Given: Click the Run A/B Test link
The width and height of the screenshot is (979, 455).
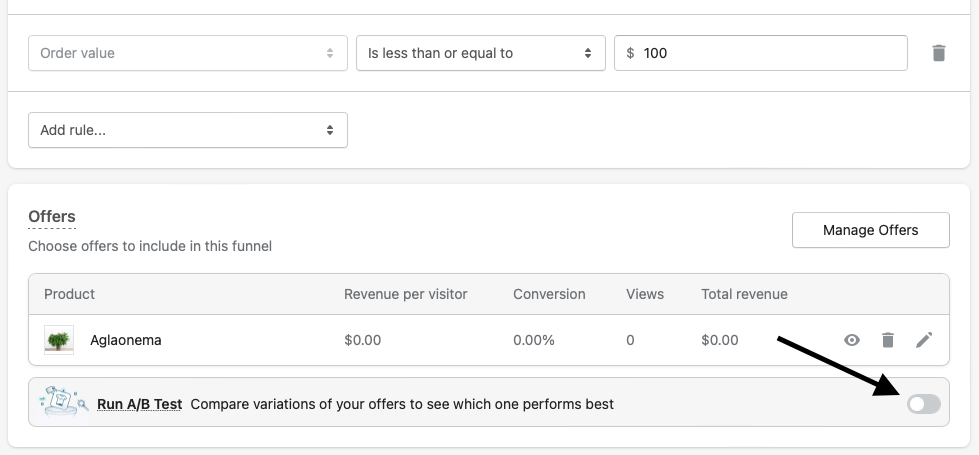Looking at the screenshot, I should [139, 404].
